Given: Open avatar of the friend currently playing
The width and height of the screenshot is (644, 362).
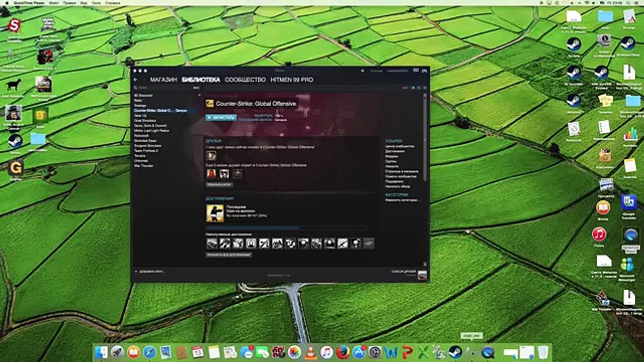Looking at the screenshot, I should coord(211,156).
